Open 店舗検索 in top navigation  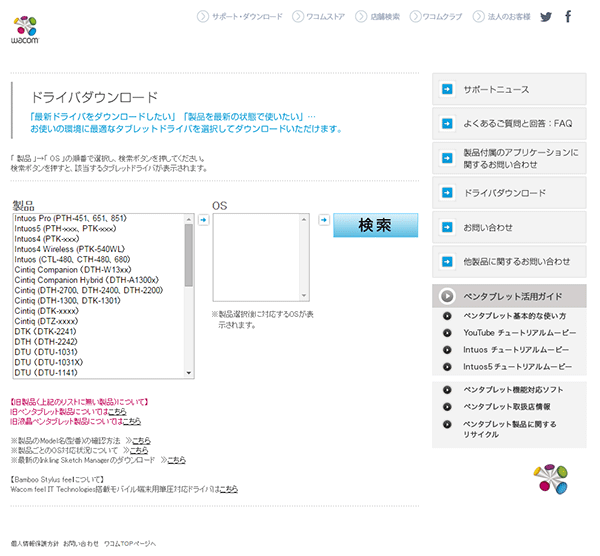point(385,17)
